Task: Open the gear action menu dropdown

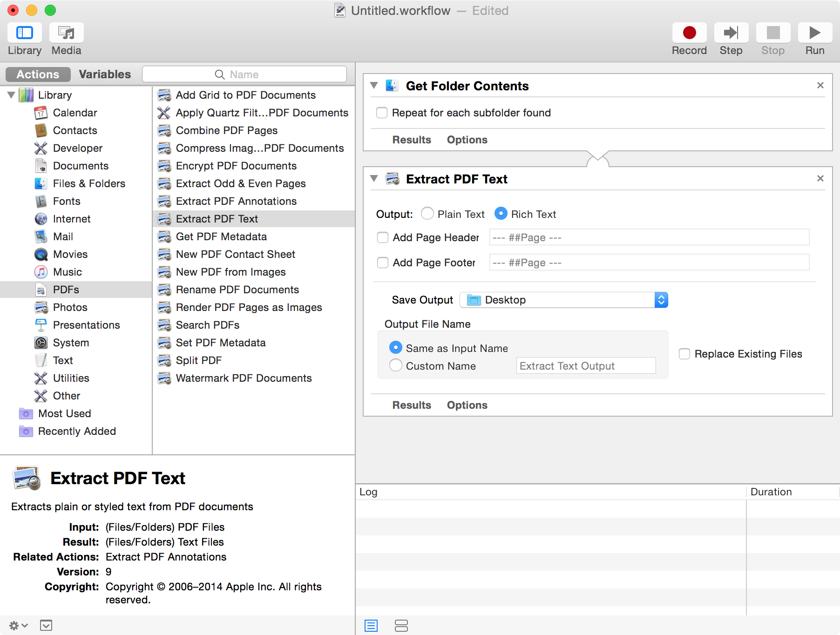Action: tap(19, 625)
